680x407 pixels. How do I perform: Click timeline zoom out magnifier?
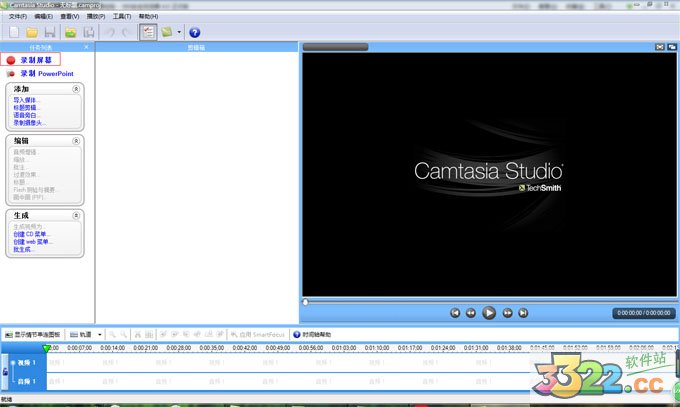(124, 335)
